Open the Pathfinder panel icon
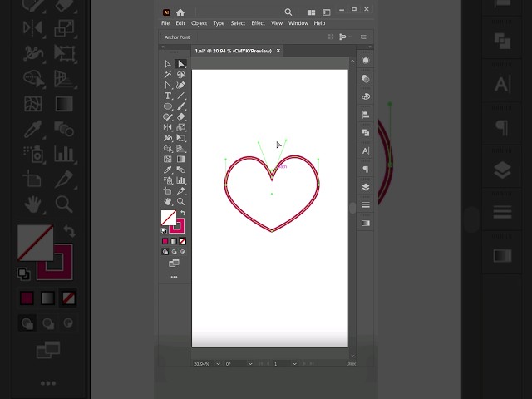532x399 pixels. coord(366,133)
